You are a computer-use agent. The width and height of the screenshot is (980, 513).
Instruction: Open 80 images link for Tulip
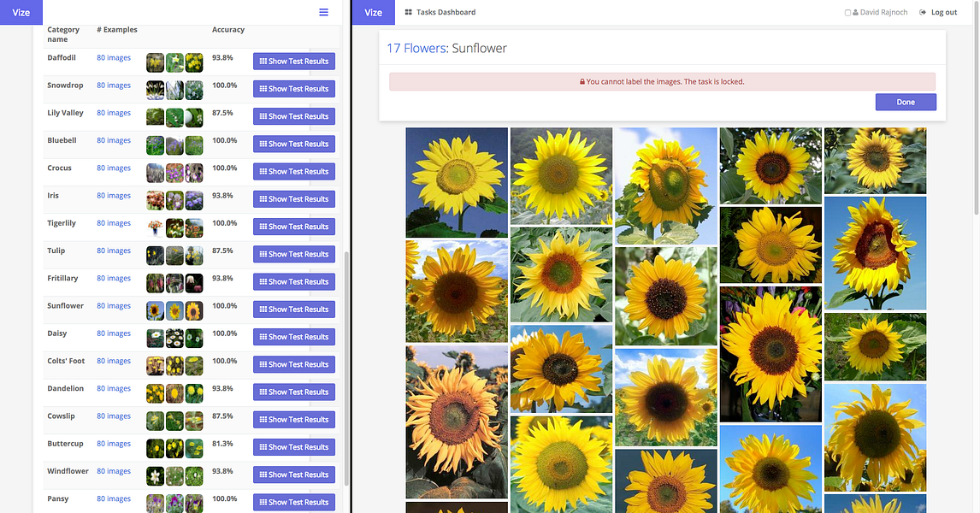[x=114, y=251]
